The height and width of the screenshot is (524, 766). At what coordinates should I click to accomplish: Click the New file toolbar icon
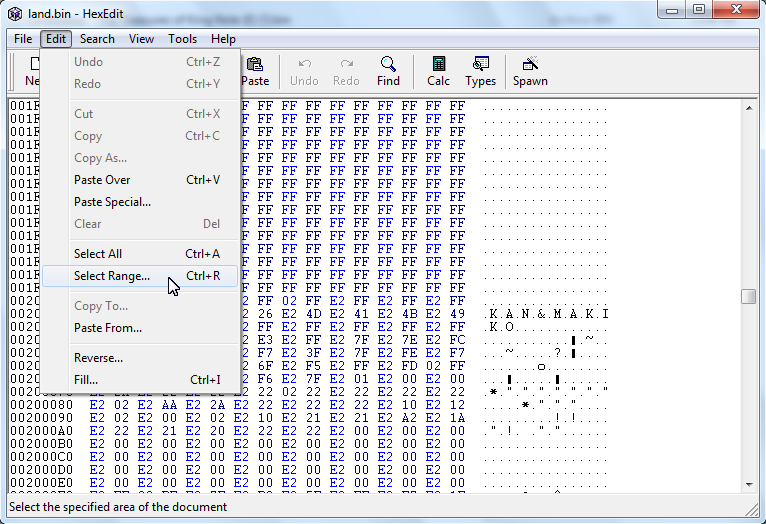(32, 70)
